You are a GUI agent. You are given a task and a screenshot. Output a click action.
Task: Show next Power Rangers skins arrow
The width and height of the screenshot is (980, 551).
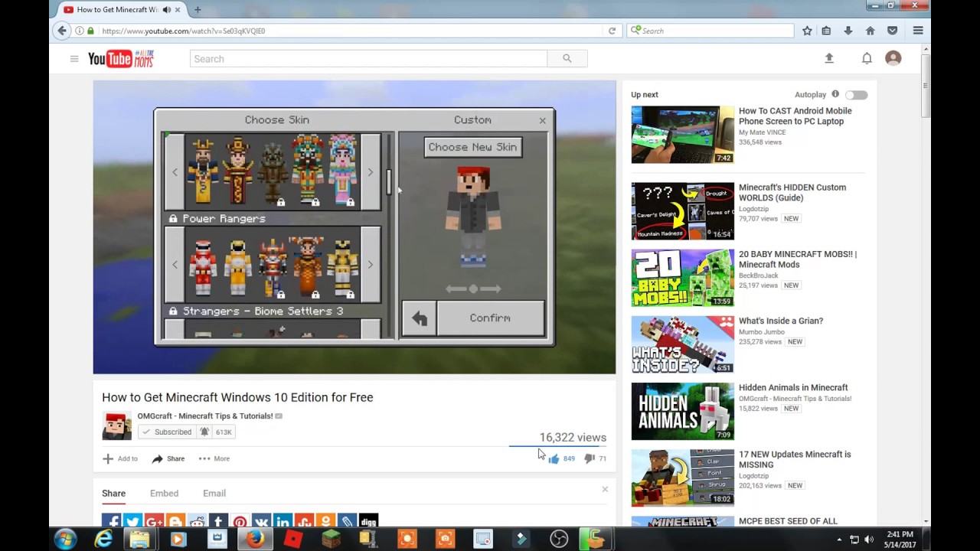click(x=371, y=265)
